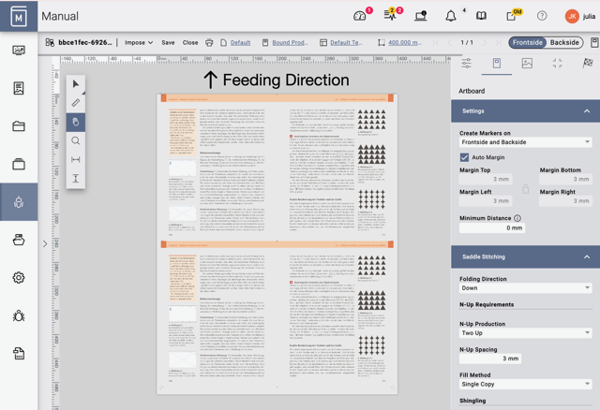The width and height of the screenshot is (600, 410).
Task: Open the Fill Method dropdown
Action: click(x=525, y=384)
